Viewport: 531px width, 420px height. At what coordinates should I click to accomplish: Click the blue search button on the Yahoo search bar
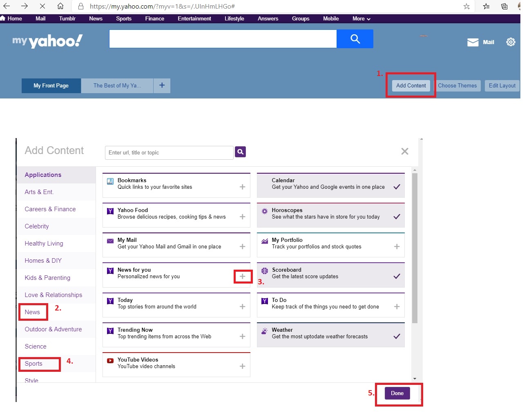click(x=355, y=39)
